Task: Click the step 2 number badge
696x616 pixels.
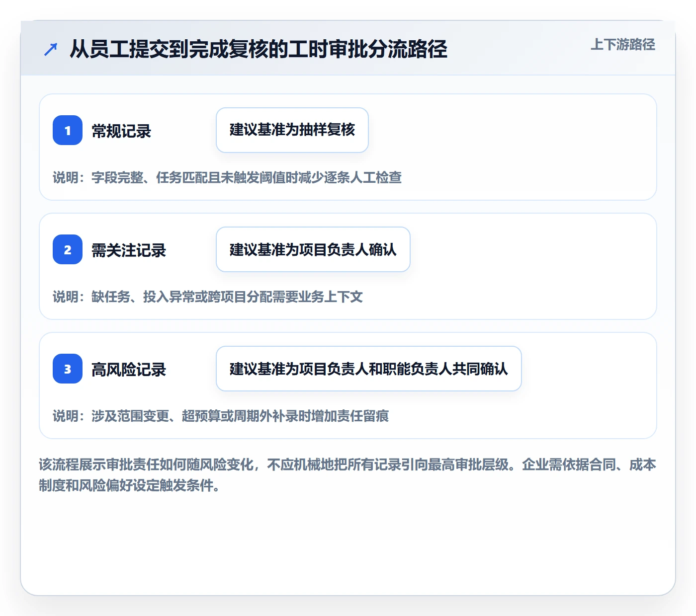Action: [x=68, y=249]
